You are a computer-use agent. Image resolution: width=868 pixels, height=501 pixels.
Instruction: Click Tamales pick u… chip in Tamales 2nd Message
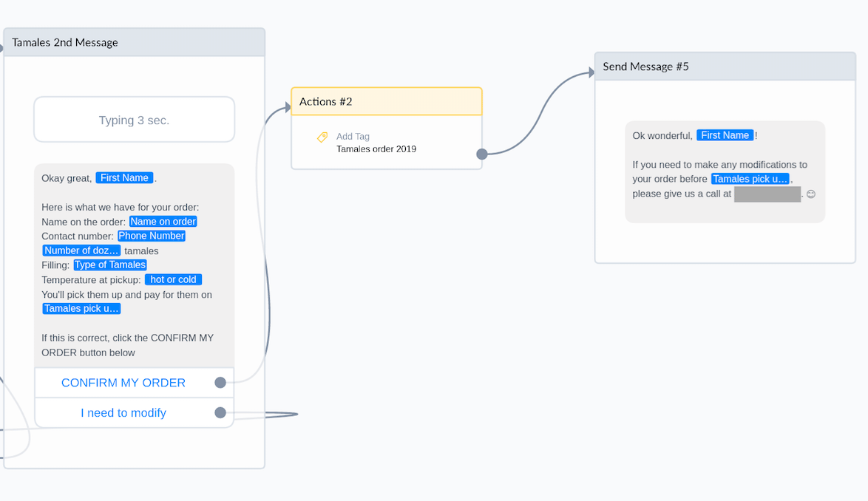(x=81, y=309)
